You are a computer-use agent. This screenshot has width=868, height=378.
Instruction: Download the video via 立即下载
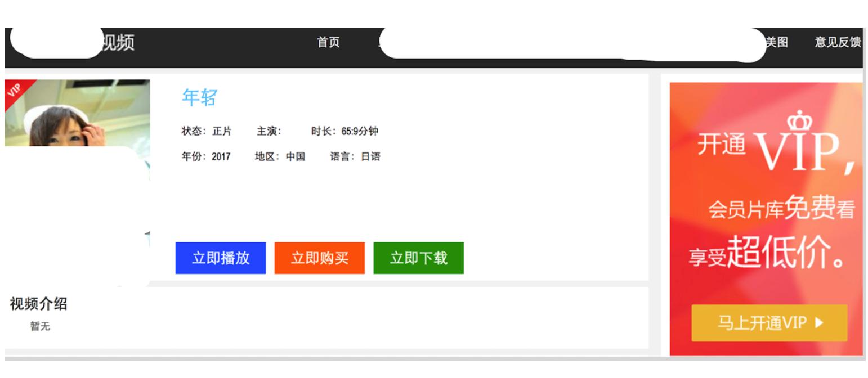[x=419, y=256]
